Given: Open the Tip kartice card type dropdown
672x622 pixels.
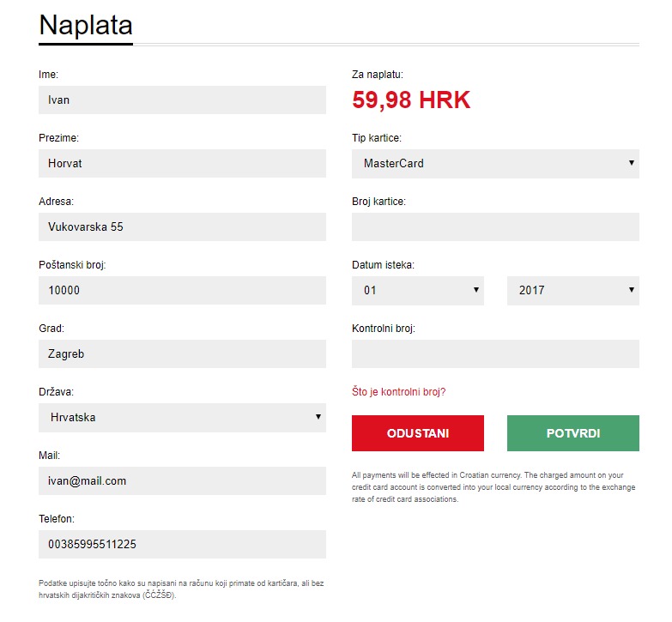Looking at the screenshot, I should point(495,164).
